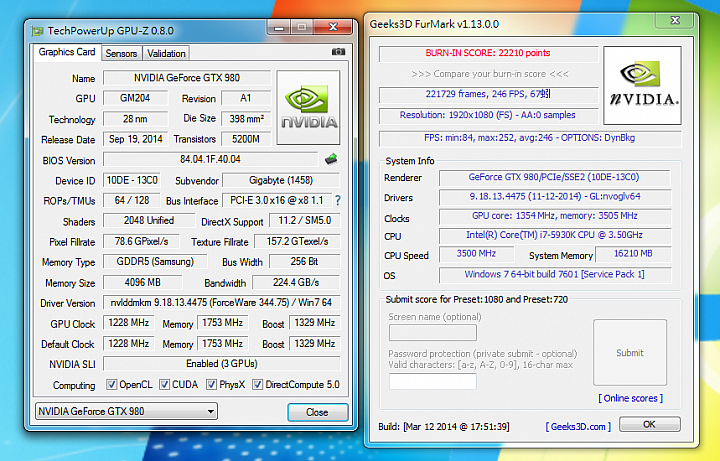
Task: Click the GPU value GM204
Action: 135,98
